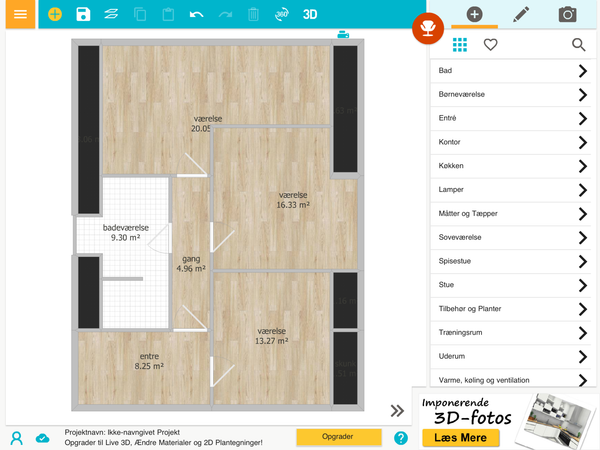This screenshot has height=450, width=600.
Task: Search the furniture catalog magnifier icon
Action: [x=578, y=45]
